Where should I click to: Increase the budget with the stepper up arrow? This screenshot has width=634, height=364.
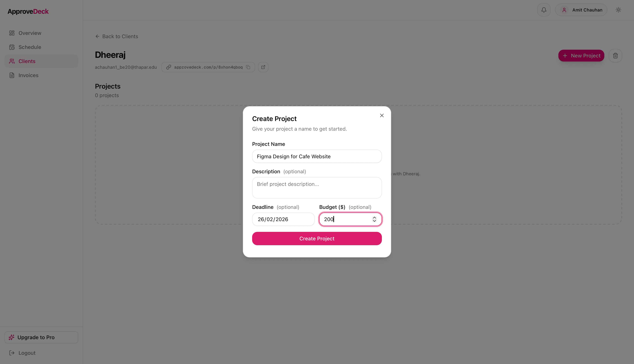click(374, 218)
